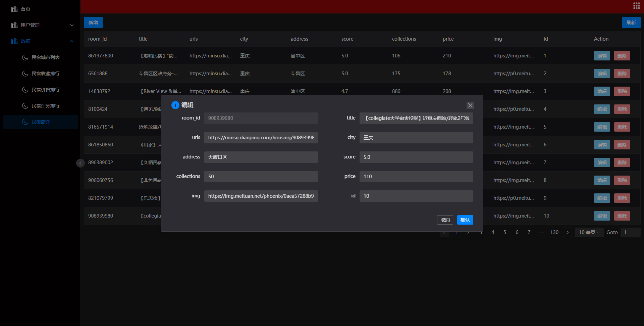This screenshot has width=644, height=326.
Task: Click the Goto page input field
Action: [630, 232]
